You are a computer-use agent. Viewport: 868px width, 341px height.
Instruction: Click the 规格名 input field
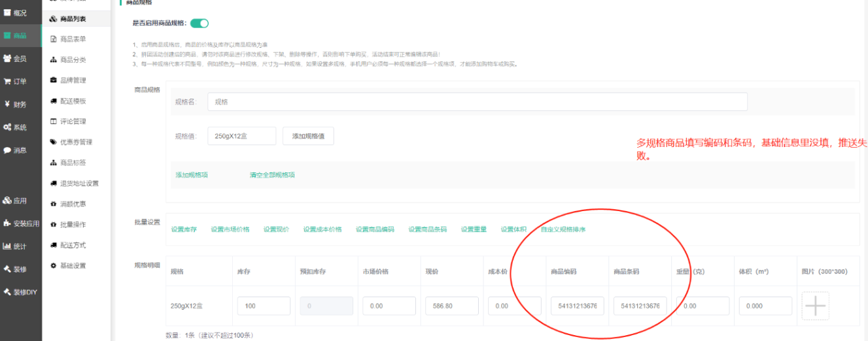click(x=477, y=102)
